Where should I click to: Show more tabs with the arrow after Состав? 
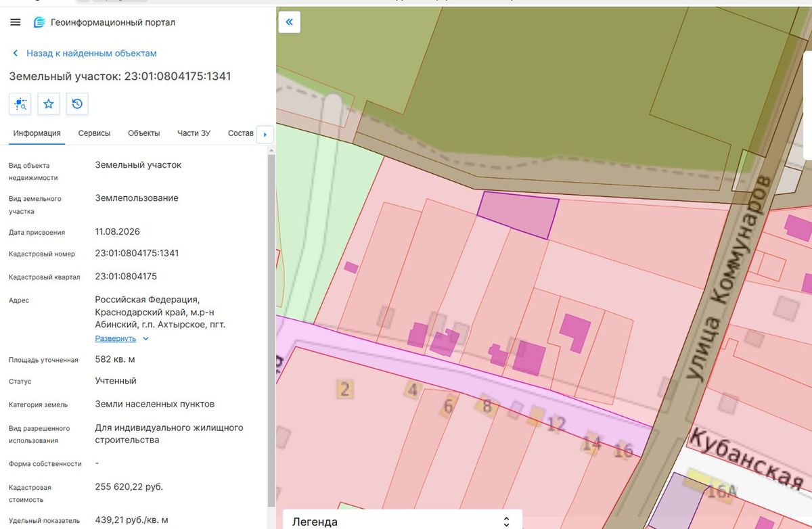(x=265, y=134)
